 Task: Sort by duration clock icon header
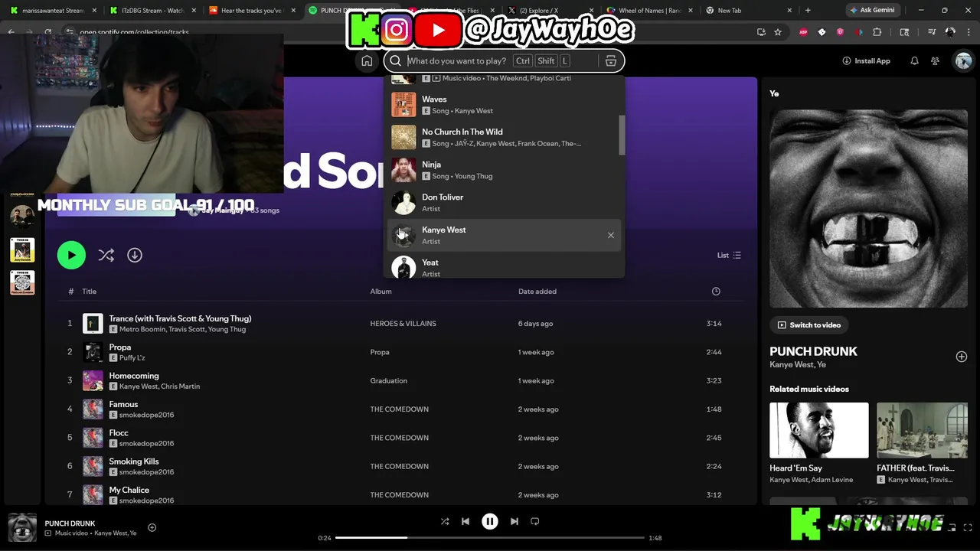[x=716, y=292]
